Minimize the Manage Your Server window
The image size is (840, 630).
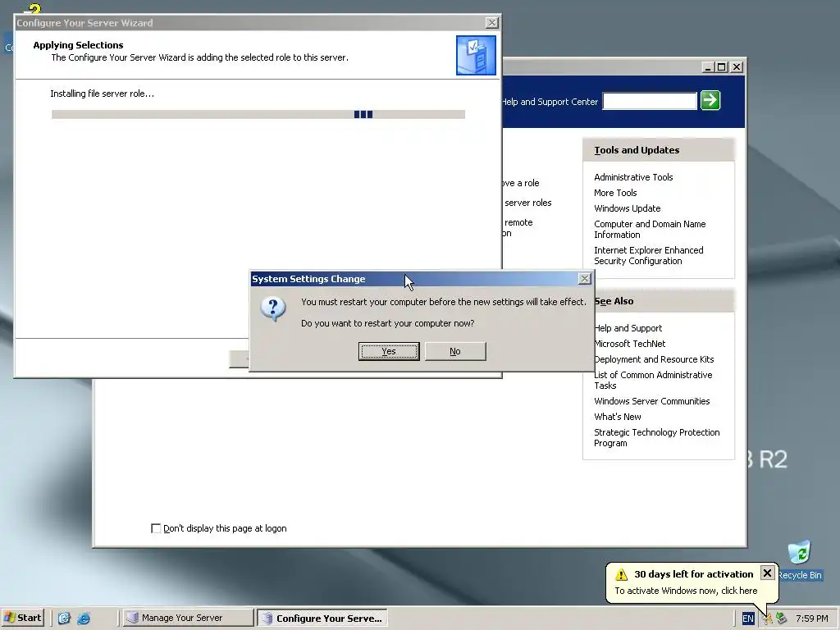click(708, 67)
